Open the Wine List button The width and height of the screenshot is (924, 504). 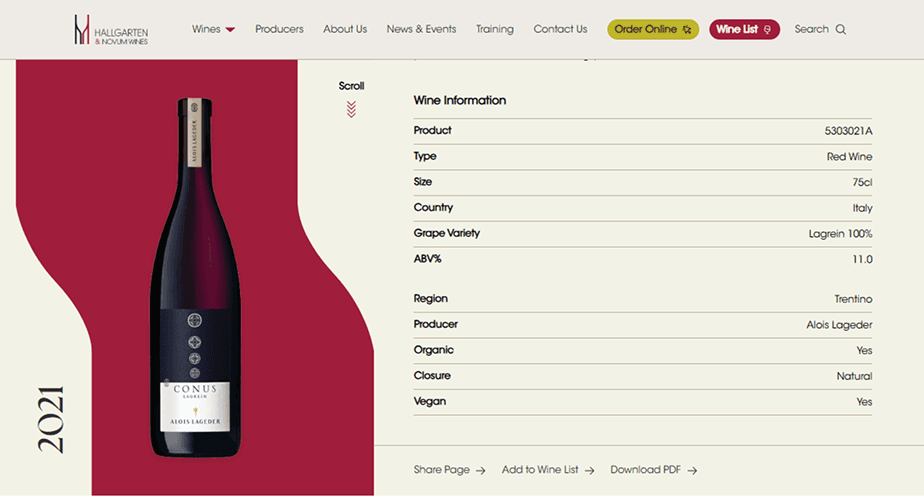pos(744,29)
